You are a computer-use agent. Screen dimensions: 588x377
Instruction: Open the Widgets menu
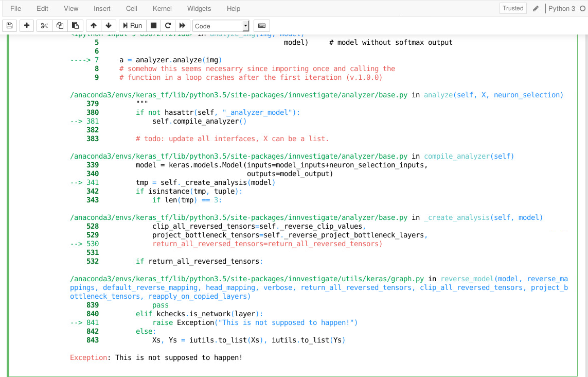click(199, 8)
